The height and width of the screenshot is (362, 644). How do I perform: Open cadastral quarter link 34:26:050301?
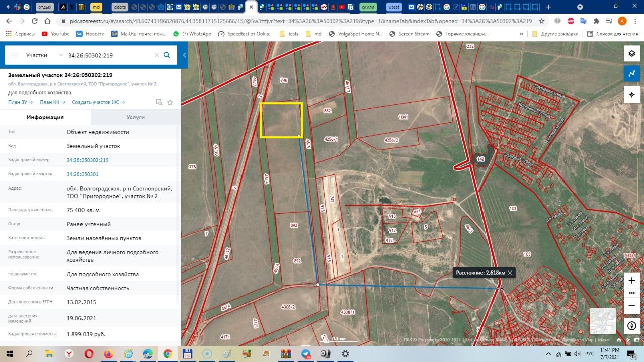coord(83,174)
